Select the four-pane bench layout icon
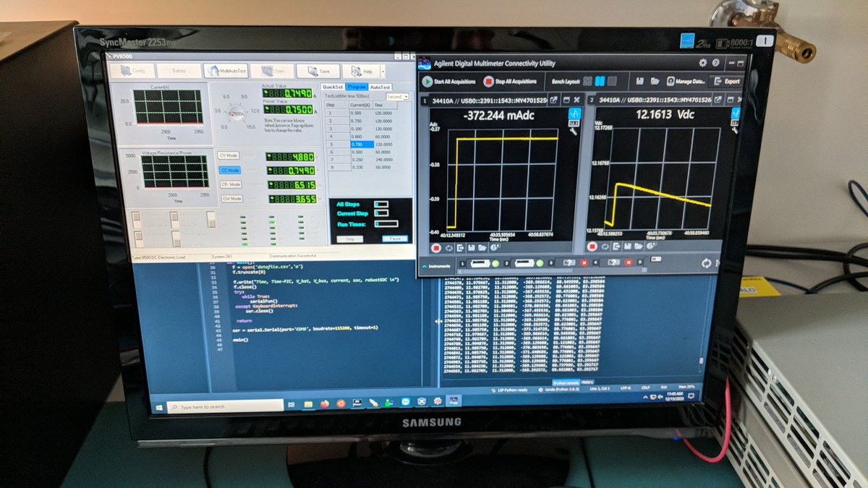 (x=588, y=81)
